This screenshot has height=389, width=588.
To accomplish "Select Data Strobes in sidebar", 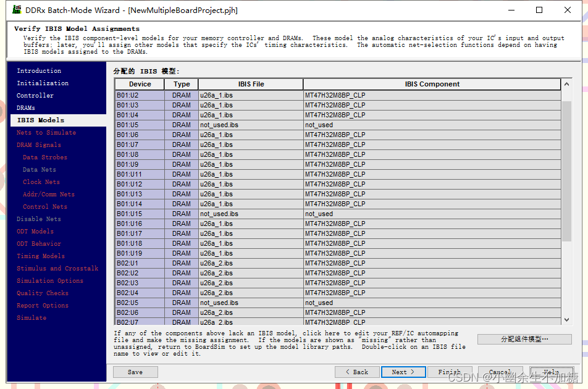I will click(45, 157).
